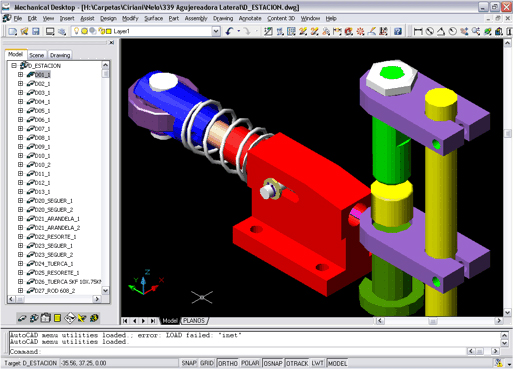513x369 pixels.
Task: Toggle OSNAP in the status bar
Action: (x=273, y=363)
